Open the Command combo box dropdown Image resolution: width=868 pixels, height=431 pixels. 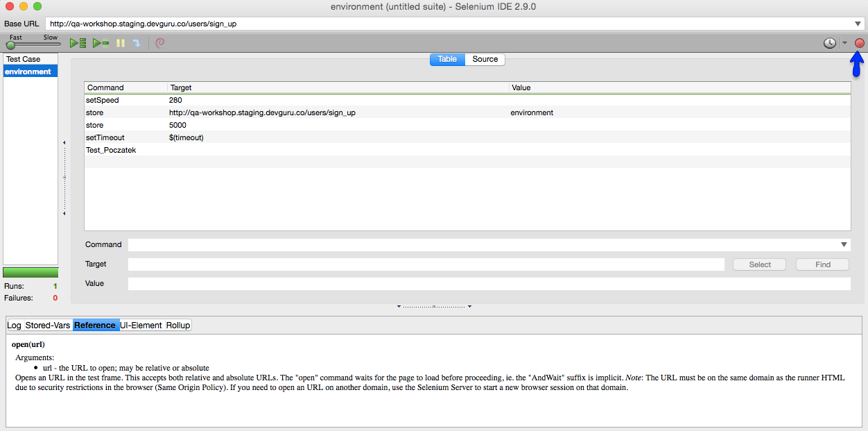[844, 245]
